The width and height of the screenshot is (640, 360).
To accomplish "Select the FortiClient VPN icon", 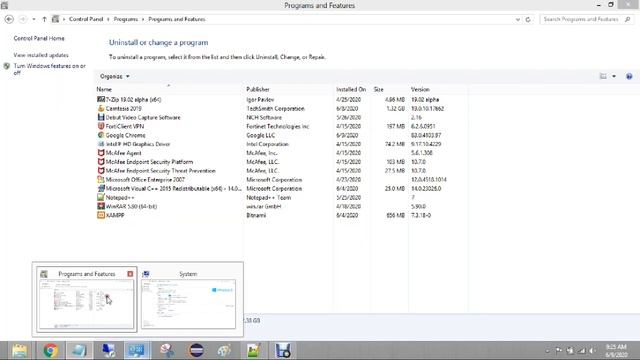I will [101, 126].
